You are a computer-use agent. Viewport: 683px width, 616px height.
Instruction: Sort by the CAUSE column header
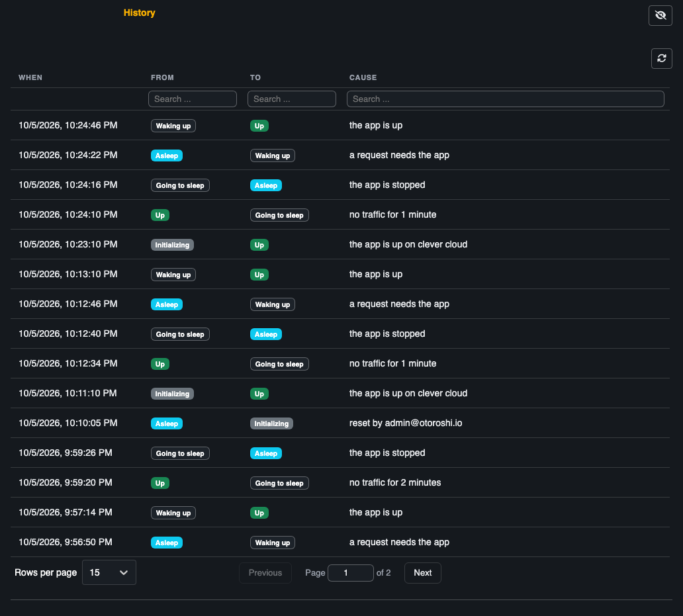pyautogui.click(x=363, y=77)
